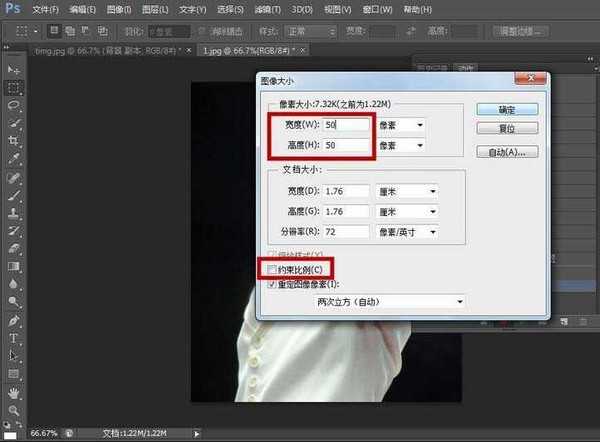Select the Horizontal Type tool
The width and height of the screenshot is (600, 442).
[14, 338]
